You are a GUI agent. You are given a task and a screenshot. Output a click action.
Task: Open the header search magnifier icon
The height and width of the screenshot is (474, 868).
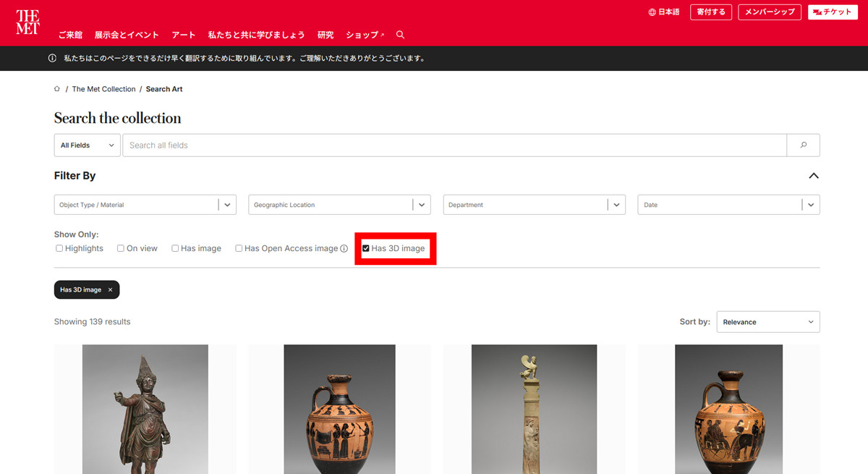(400, 35)
